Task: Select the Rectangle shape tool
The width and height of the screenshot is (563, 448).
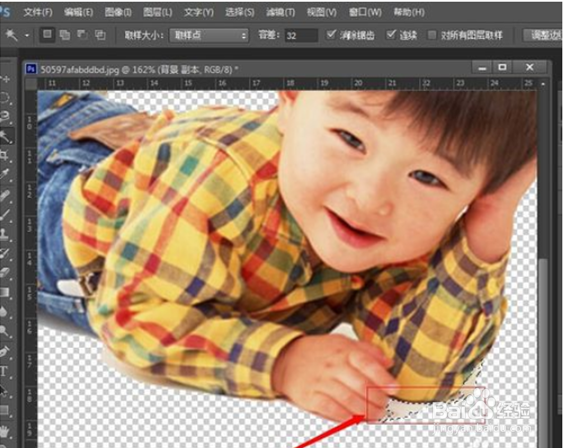Action: click(5, 410)
